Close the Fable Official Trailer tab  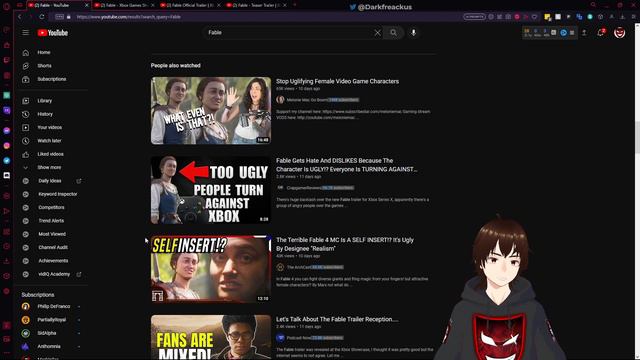click(218, 5)
